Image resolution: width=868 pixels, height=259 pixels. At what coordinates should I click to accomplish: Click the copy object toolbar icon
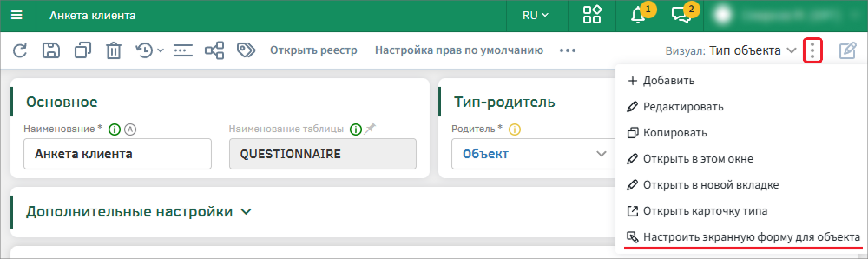[x=82, y=50]
